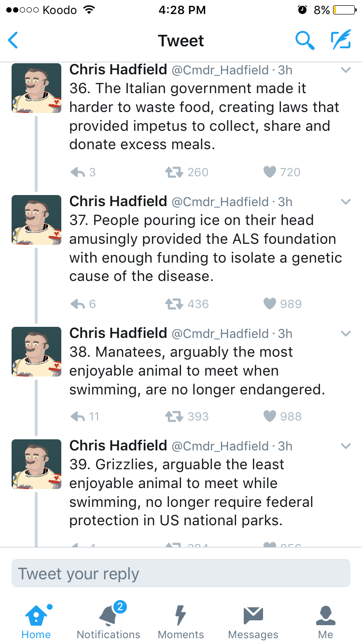Like the manatees tweet
Viewport: 362px width, 644px height.
coord(270,417)
